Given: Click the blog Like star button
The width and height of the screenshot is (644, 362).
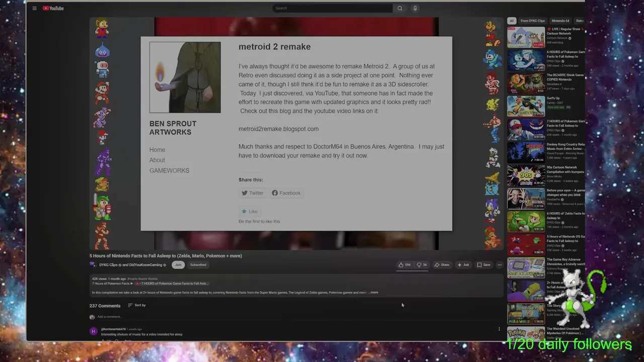Looking at the screenshot, I should point(250,212).
